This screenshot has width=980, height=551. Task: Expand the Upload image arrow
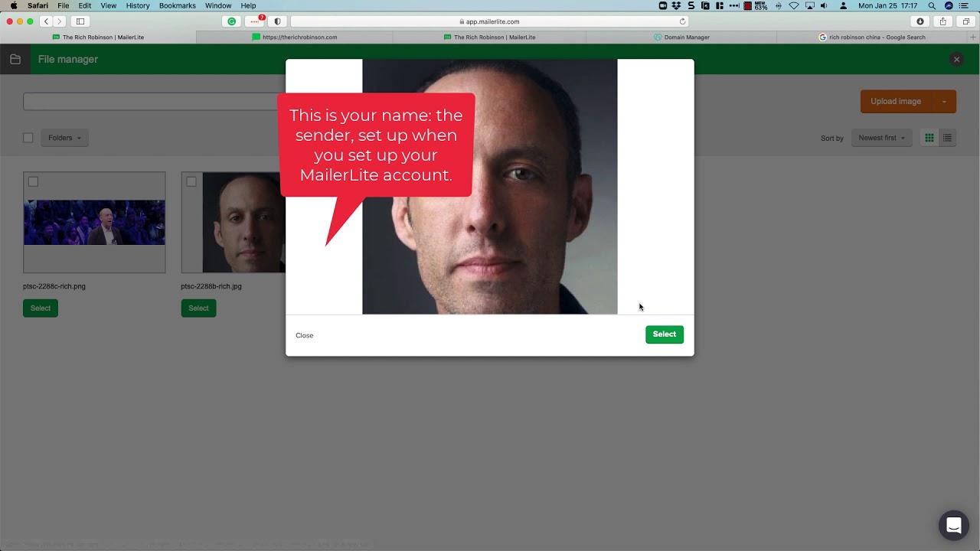944,101
